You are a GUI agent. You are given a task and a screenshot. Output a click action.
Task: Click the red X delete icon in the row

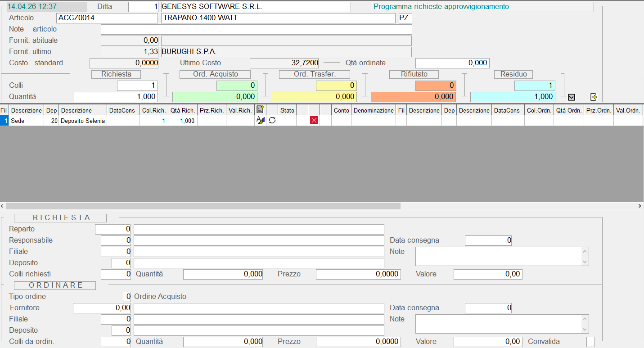click(314, 121)
